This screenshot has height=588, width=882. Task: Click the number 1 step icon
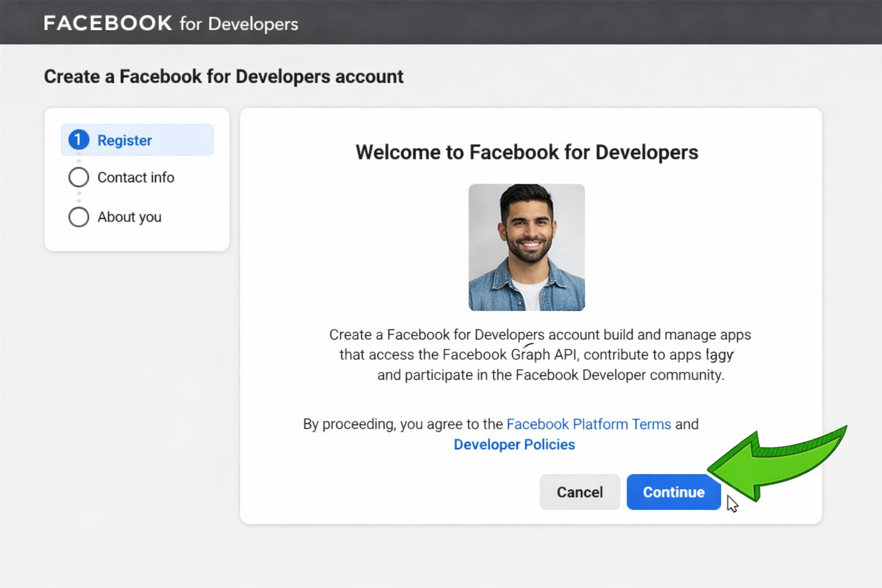click(x=79, y=140)
